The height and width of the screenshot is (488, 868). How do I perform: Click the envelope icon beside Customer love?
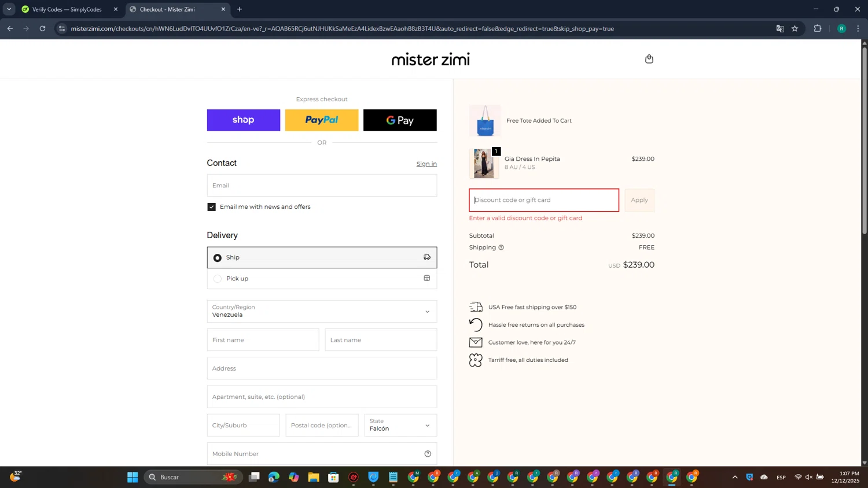tap(476, 342)
